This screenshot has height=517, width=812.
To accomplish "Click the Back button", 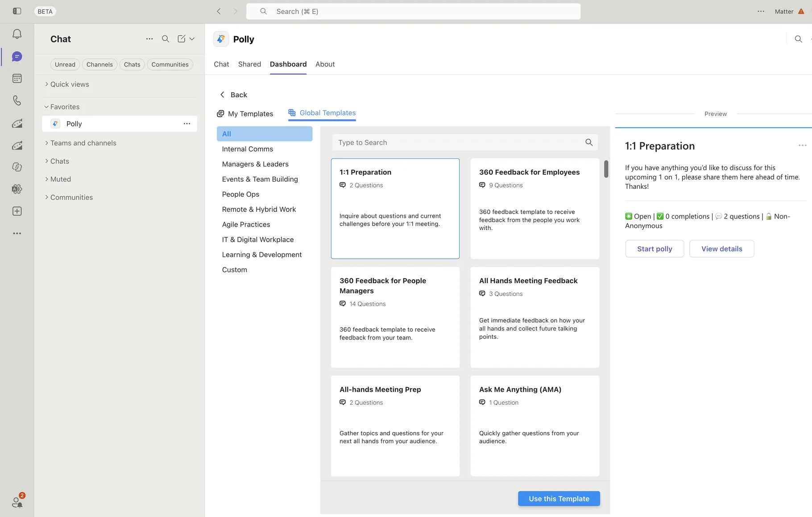I will [233, 95].
